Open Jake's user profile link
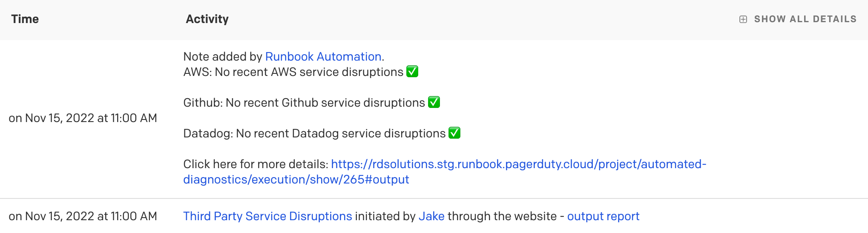Image resolution: width=868 pixels, height=233 pixels. click(431, 216)
